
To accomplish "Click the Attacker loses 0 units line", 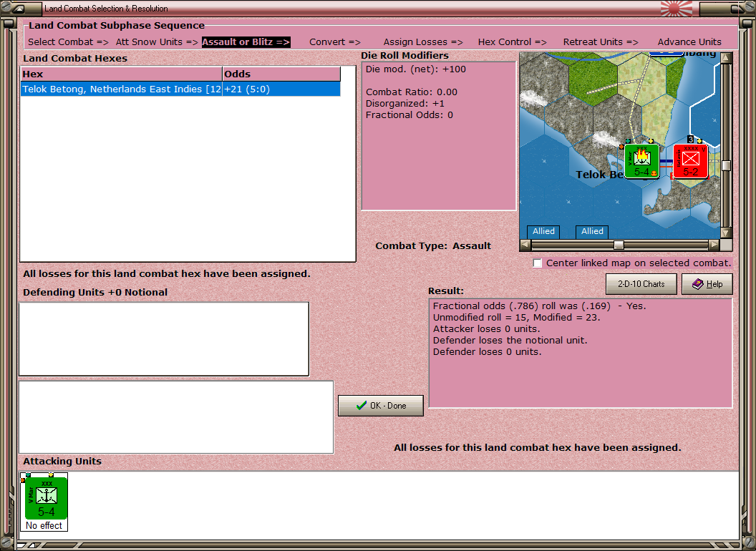I will (486, 328).
